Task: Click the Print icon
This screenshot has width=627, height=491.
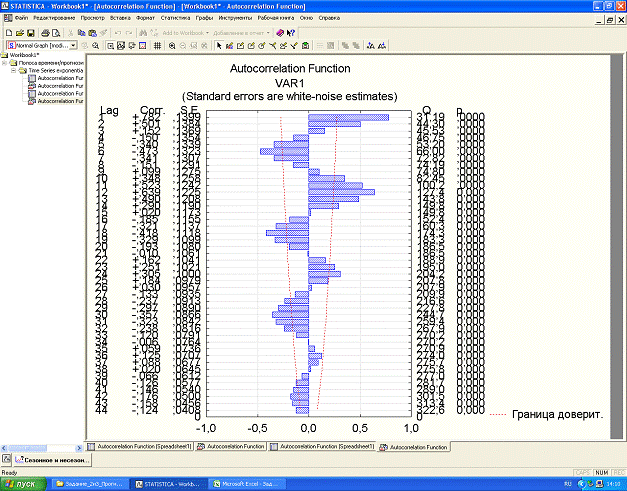Action: (44, 33)
